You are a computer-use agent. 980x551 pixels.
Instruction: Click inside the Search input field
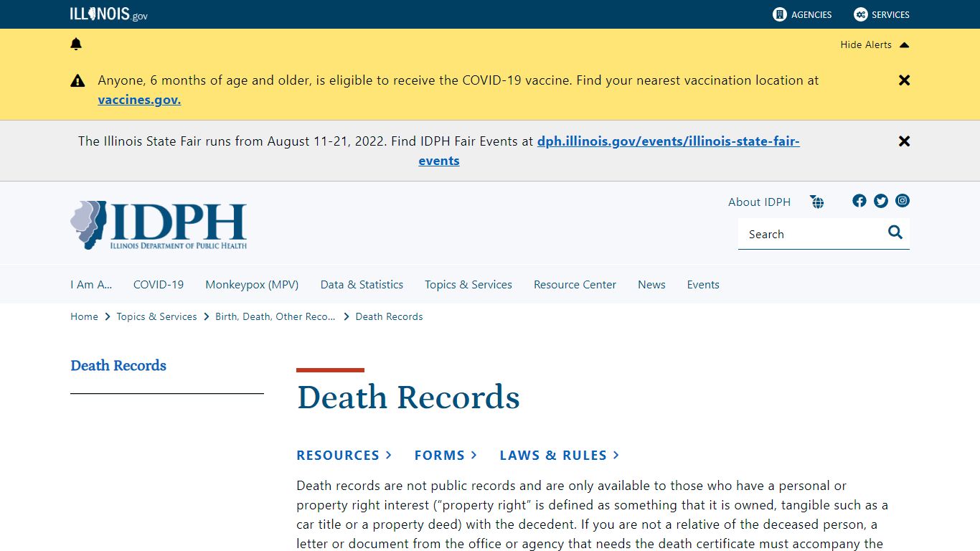tap(811, 234)
